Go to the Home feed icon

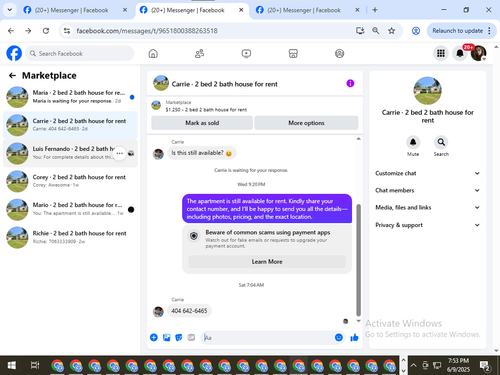tap(153, 53)
